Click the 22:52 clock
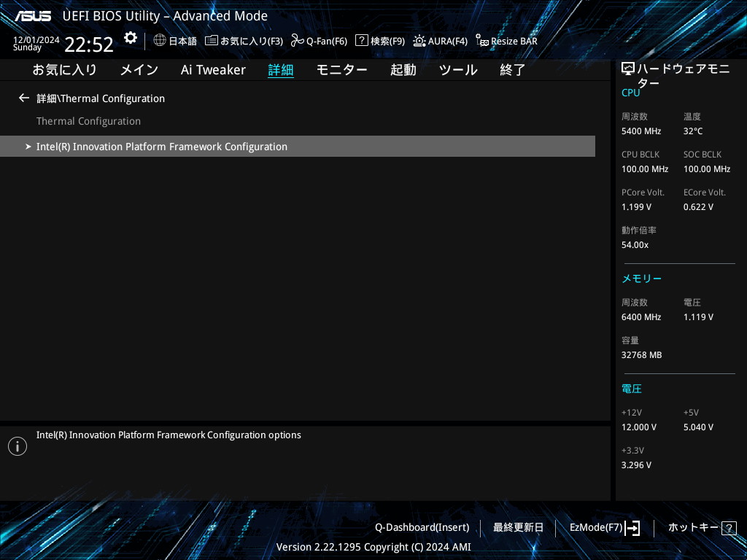 [89, 44]
